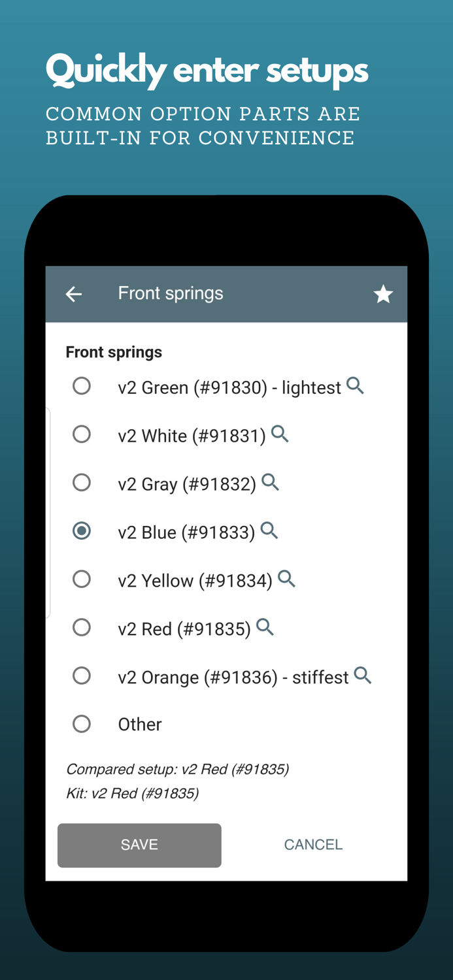Tap the back arrow in the header

[73, 294]
